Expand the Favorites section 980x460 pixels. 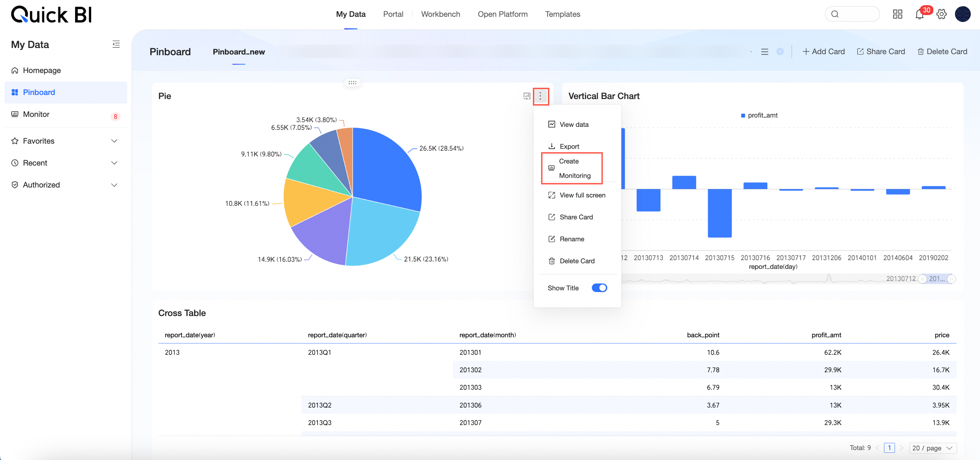[x=114, y=141]
